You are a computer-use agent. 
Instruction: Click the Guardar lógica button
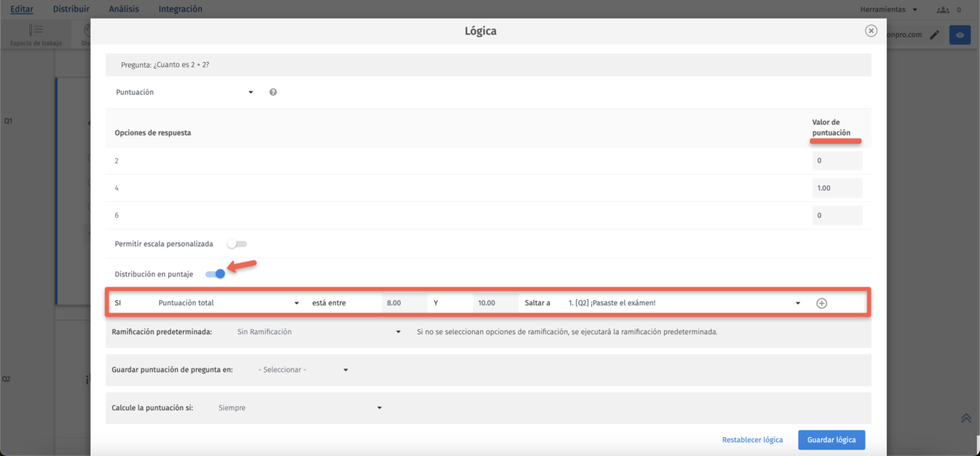[x=831, y=440]
